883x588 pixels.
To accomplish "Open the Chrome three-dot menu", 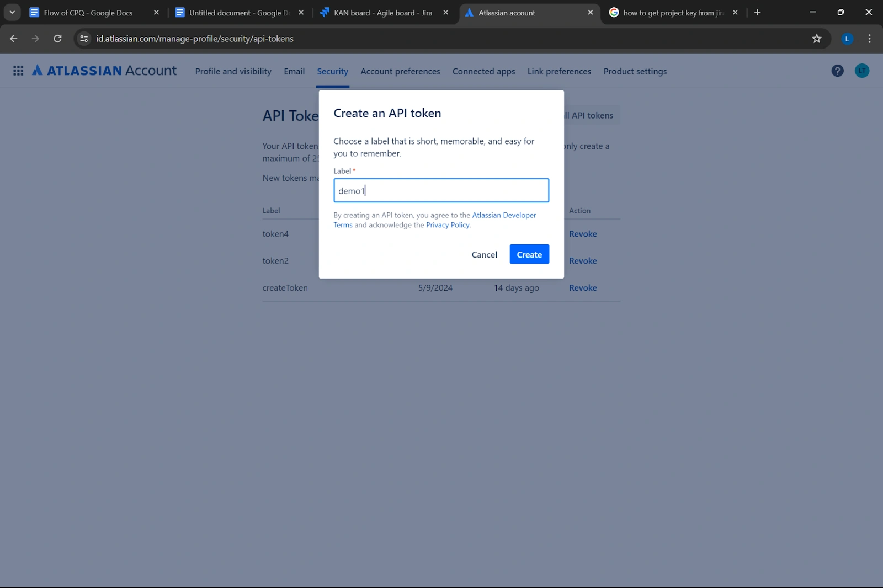I will pos(869,39).
